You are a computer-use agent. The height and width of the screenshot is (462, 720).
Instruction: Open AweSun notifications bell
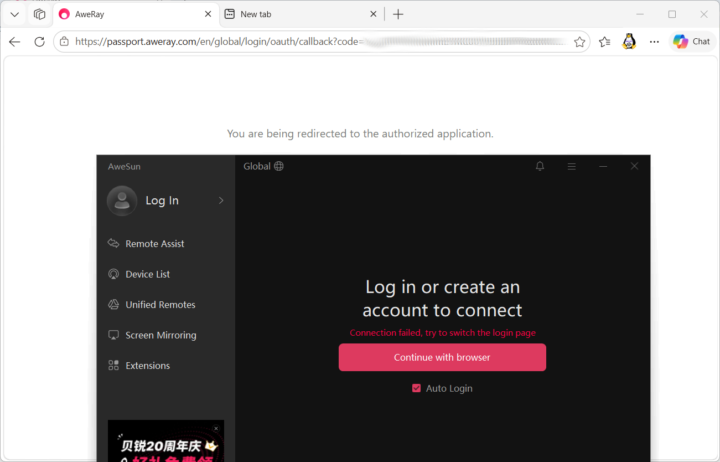[540, 166]
